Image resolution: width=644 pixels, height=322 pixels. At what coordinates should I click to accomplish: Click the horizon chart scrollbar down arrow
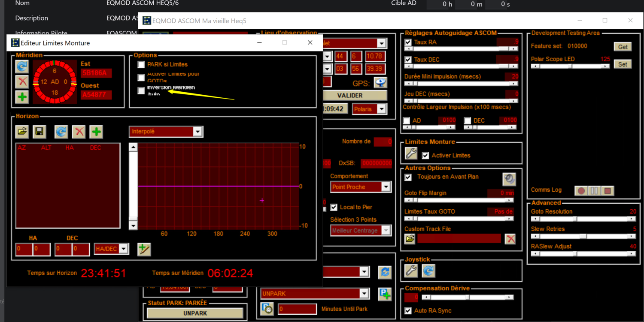point(133,226)
